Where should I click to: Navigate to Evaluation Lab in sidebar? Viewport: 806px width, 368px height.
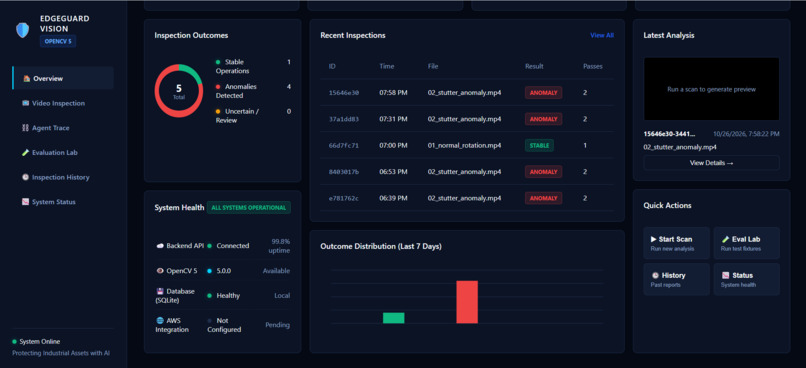click(63, 153)
